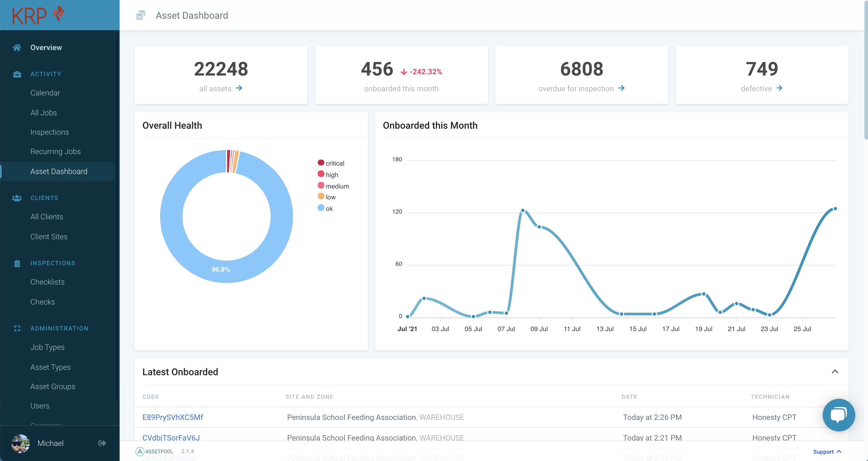Open the Calendar menu item
868x461 pixels.
tap(45, 93)
